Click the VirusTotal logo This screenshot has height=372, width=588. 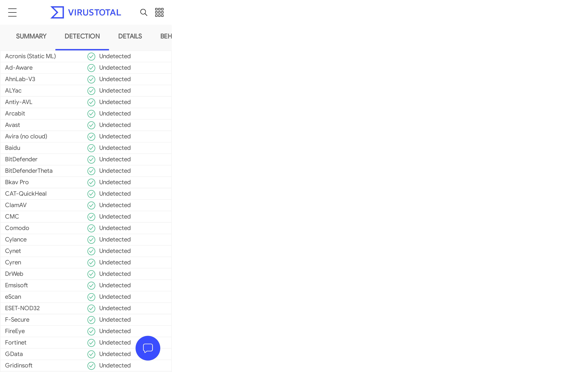(86, 12)
